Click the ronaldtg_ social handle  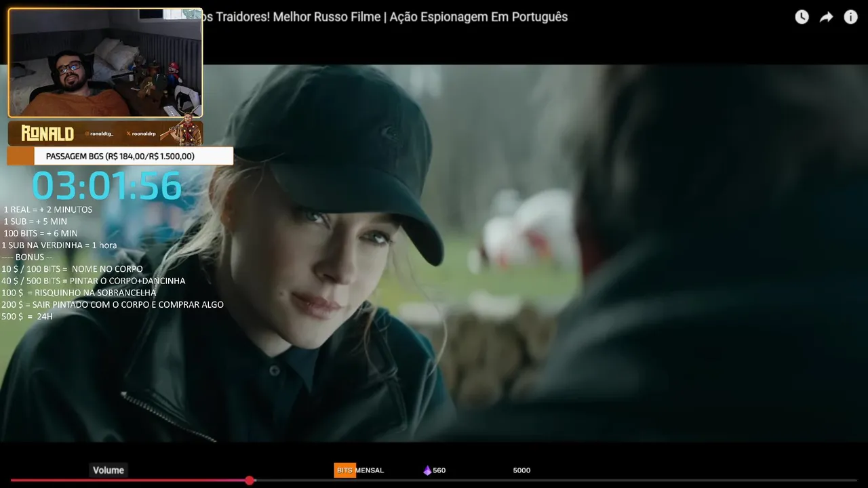coord(99,134)
